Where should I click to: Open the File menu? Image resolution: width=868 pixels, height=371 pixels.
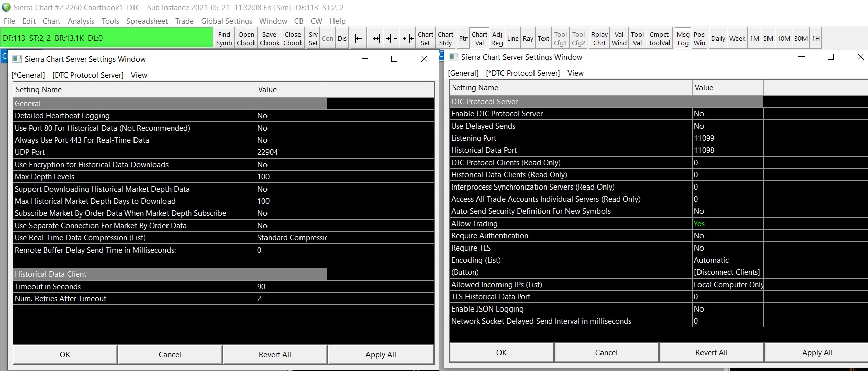coord(9,21)
